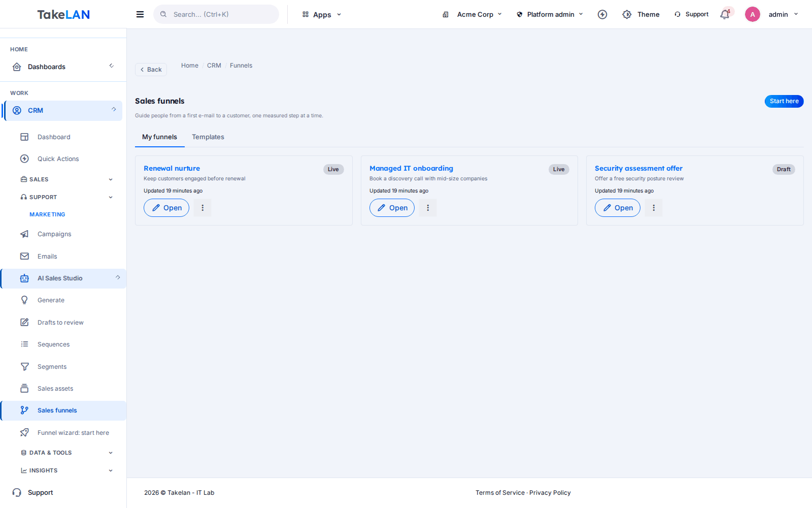Expand the admin user menu

pyautogui.click(x=783, y=14)
